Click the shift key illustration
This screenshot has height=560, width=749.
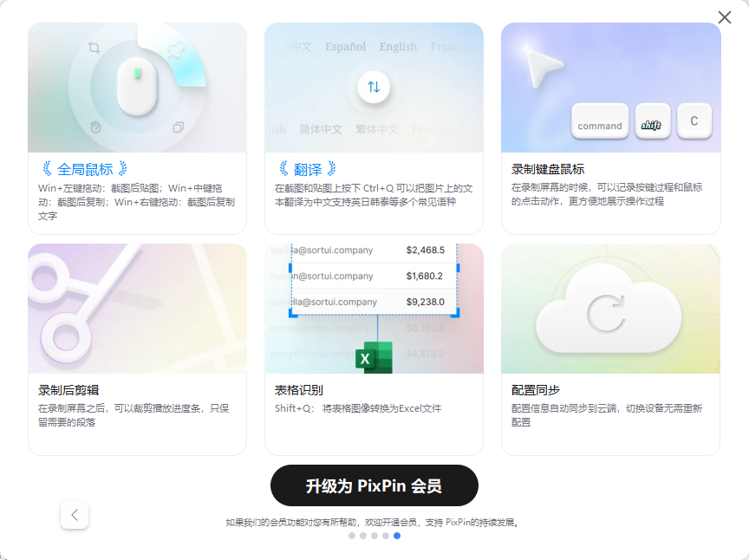[653, 121]
